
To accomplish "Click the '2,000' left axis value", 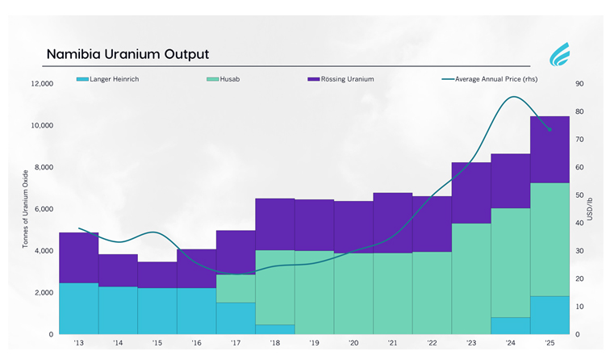I will point(44,292).
